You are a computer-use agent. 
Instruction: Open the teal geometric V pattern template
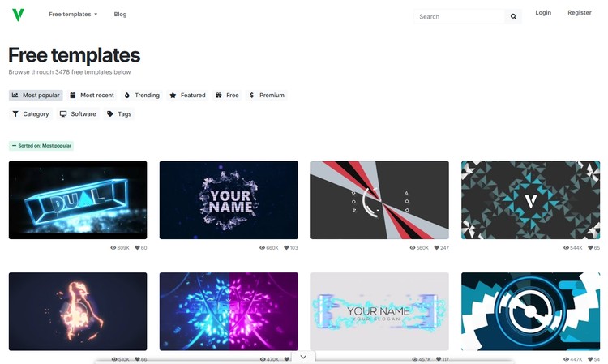[x=530, y=200]
